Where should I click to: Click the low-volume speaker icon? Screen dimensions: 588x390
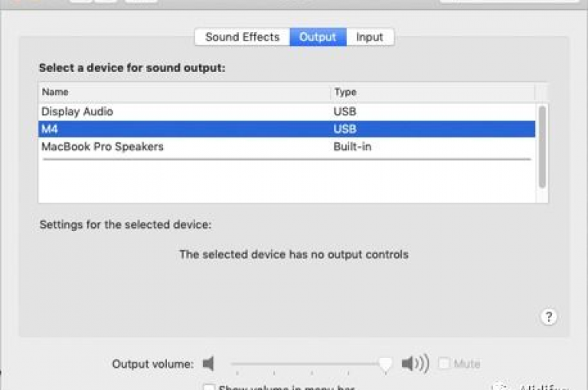click(208, 363)
